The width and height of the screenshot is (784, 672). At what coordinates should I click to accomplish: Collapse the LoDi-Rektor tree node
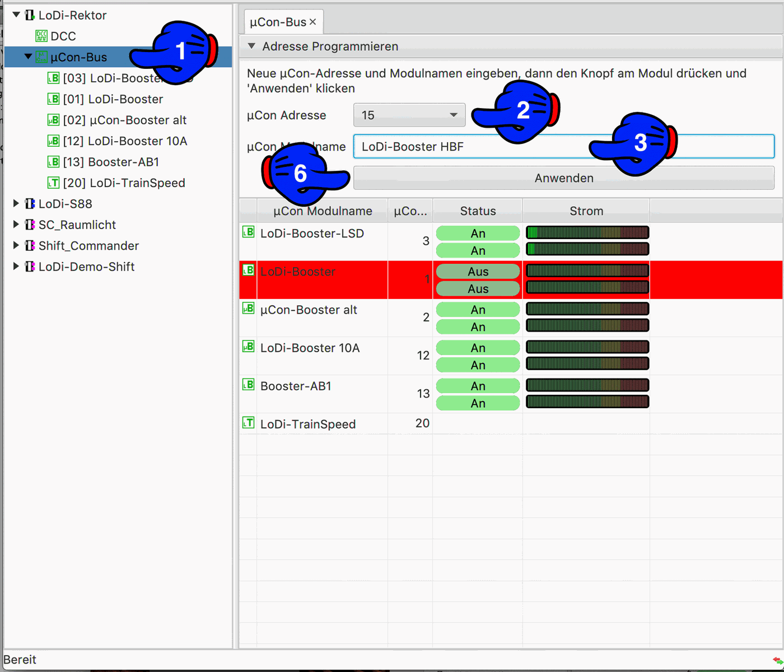pos(16,15)
